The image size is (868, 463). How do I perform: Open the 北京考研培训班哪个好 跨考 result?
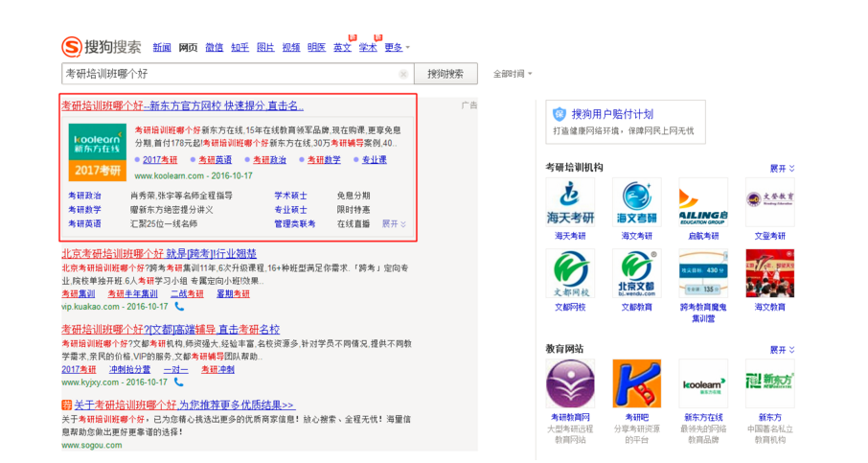coord(159,254)
